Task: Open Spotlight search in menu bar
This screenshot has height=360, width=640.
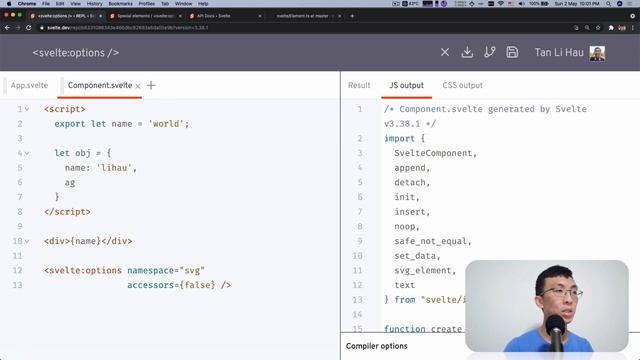Action: [609, 4]
